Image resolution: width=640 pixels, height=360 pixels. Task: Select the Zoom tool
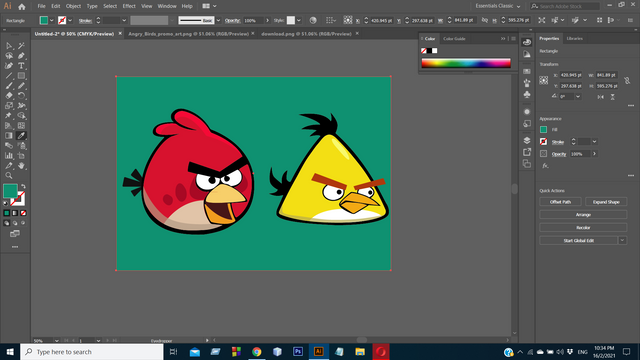[x=9, y=176]
